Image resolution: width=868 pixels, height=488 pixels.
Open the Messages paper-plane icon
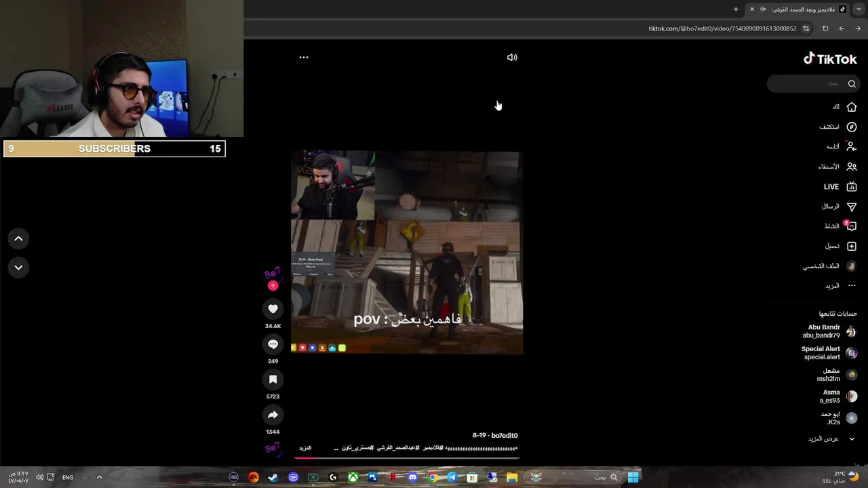(852, 206)
